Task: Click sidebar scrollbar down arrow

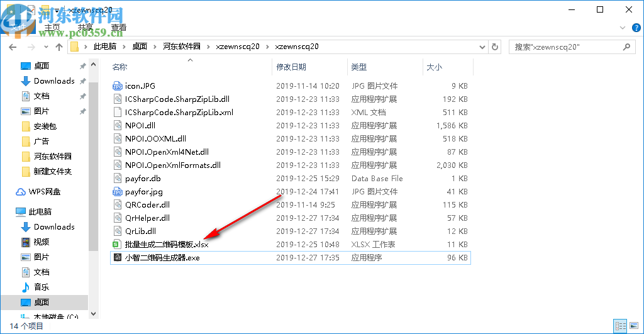Action: click(93, 314)
